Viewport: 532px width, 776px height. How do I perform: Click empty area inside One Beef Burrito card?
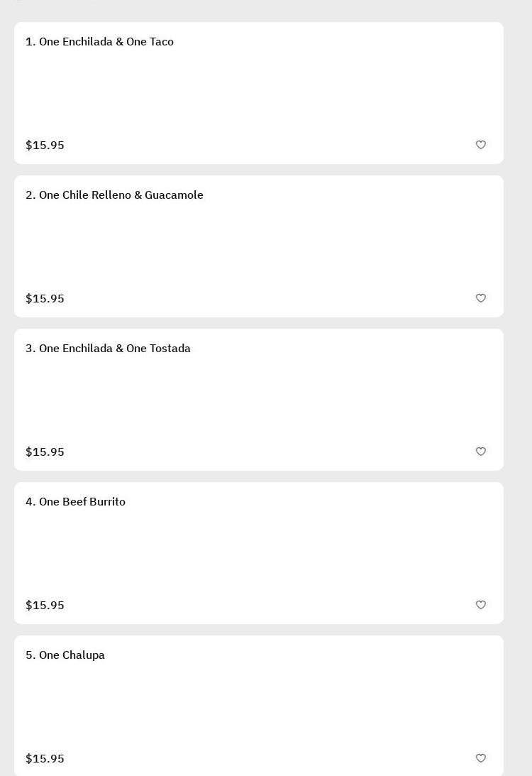pyautogui.click(x=259, y=553)
